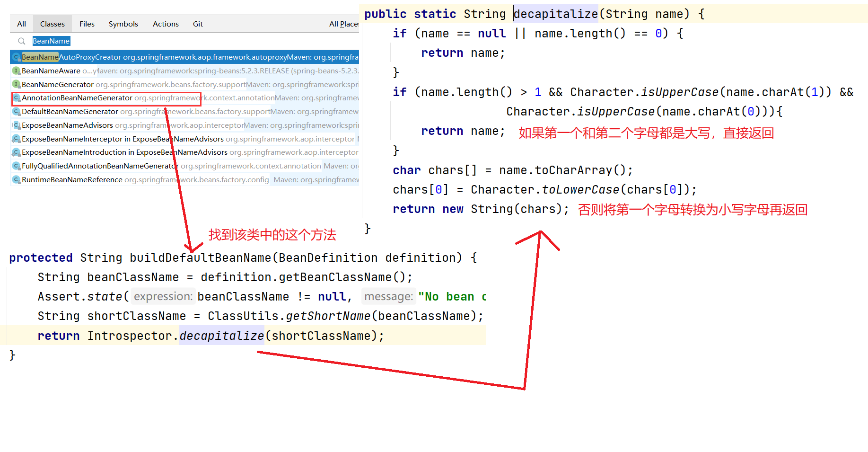This screenshot has height=452, width=868.
Task: Select the RuntimeBeanNameReference result
Action: [x=184, y=179]
